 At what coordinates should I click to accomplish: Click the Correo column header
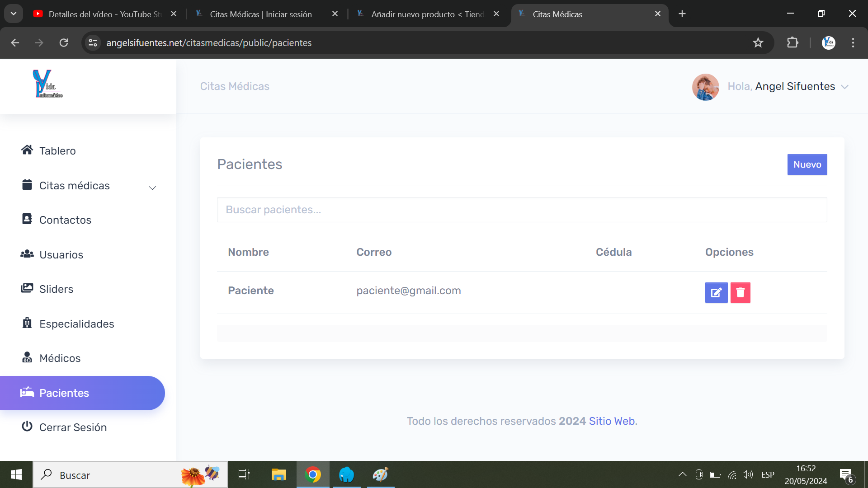click(x=374, y=252)
